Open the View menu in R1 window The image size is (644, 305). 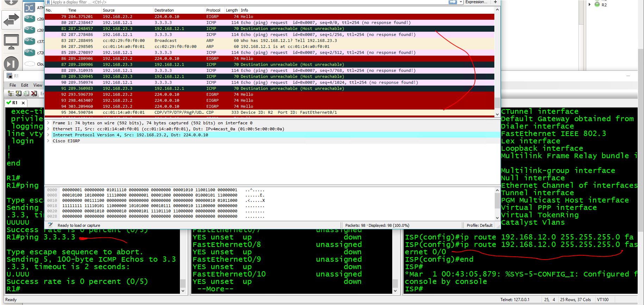pos(38,85)
